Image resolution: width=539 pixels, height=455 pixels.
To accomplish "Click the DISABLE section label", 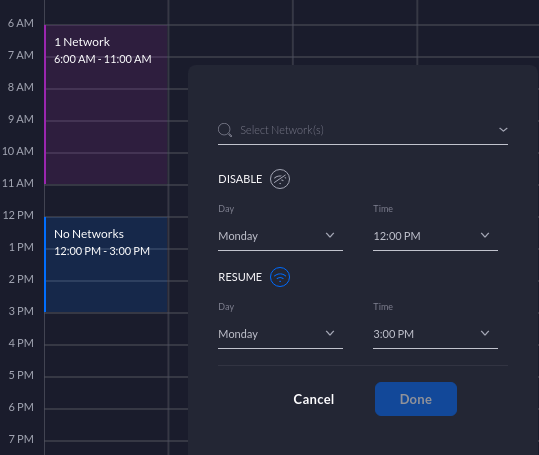I will point(240,179).
